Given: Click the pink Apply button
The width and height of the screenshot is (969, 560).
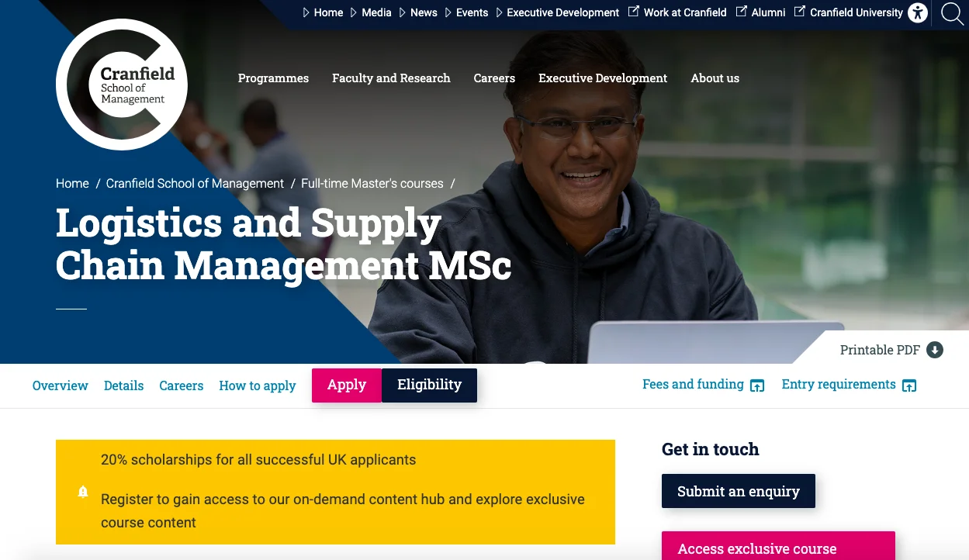Looking at the screenshot, I should (347, 385).
